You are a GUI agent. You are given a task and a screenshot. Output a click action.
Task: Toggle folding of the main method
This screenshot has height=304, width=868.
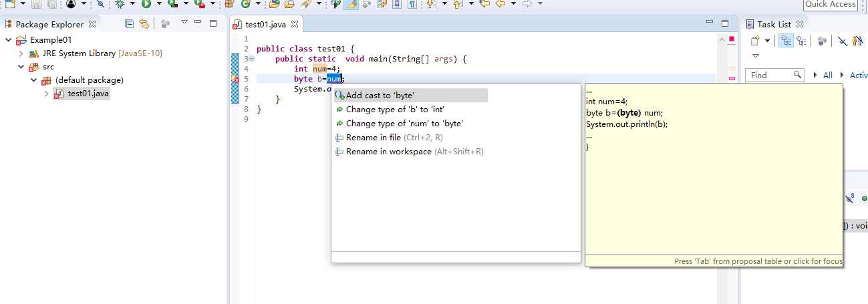[252, 59]
